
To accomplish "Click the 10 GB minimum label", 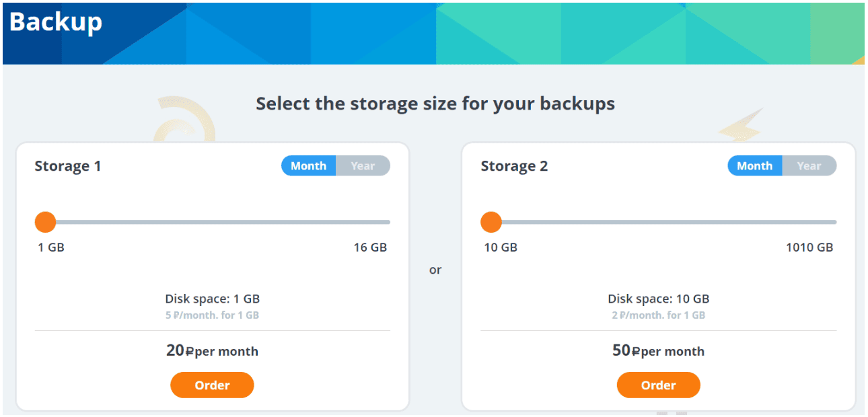I will [501, 248].
